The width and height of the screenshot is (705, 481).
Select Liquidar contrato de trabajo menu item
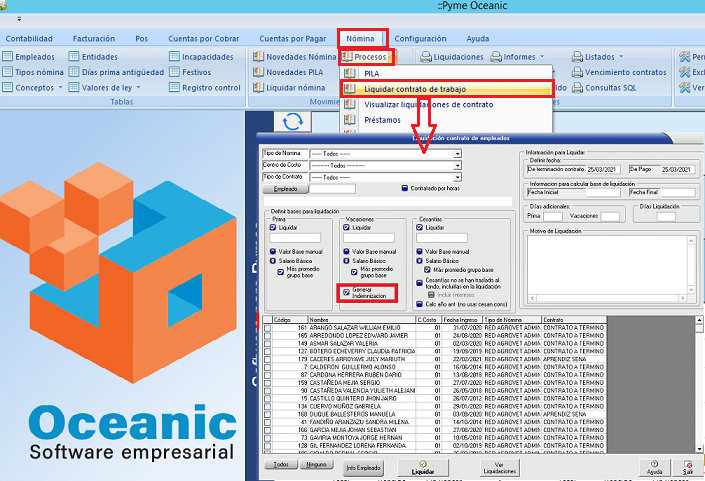pyautogui.click(x=428, y=89)
